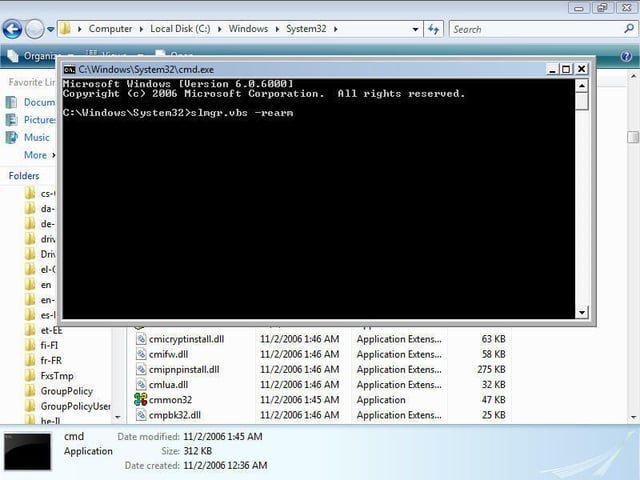Viewport: 640px width, 480px height.
Task: Open Documents in Favorite Links
Action: click(x=39, y=102)
